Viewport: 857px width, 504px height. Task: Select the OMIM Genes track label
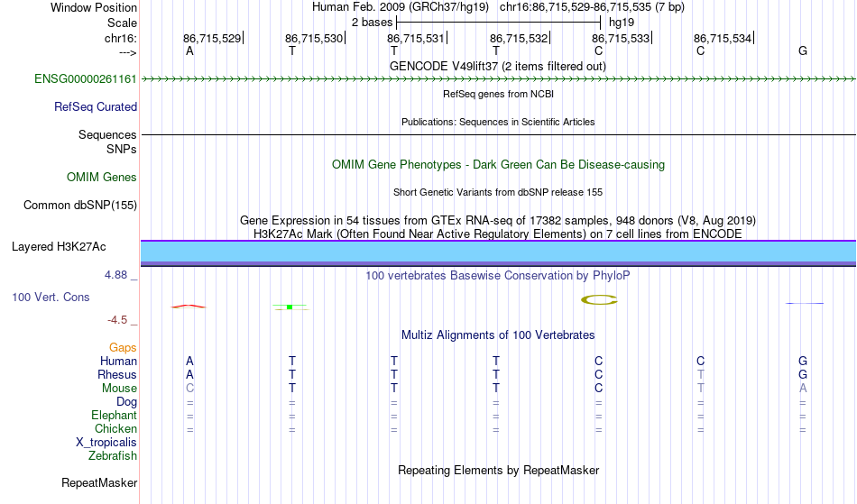[102, 178]
